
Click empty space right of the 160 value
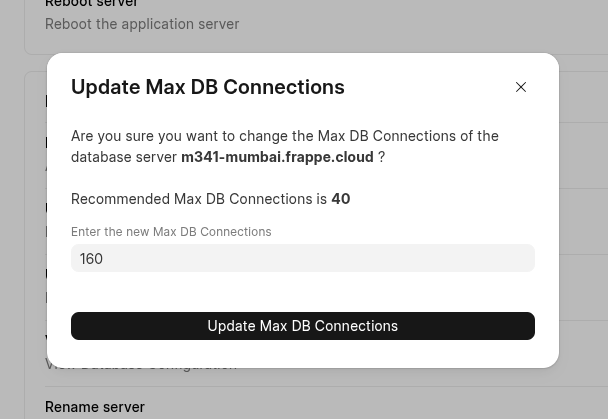(x=350, y=258)
